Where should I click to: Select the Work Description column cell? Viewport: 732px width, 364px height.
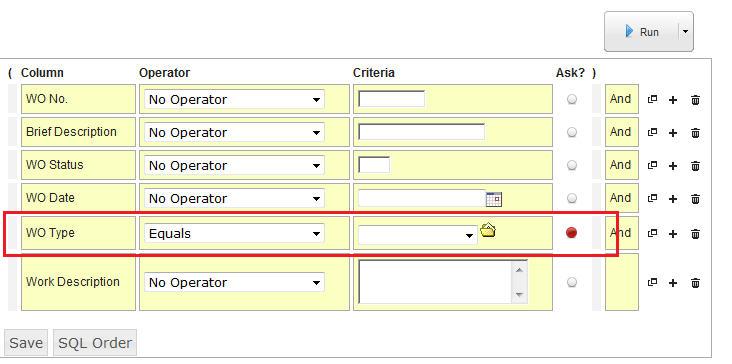78,282
